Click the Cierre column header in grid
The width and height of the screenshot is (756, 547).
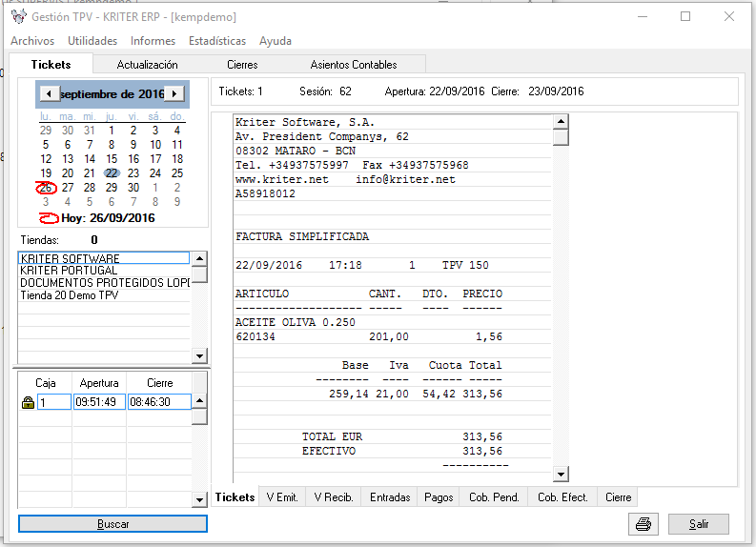click(x=159, y=383)
